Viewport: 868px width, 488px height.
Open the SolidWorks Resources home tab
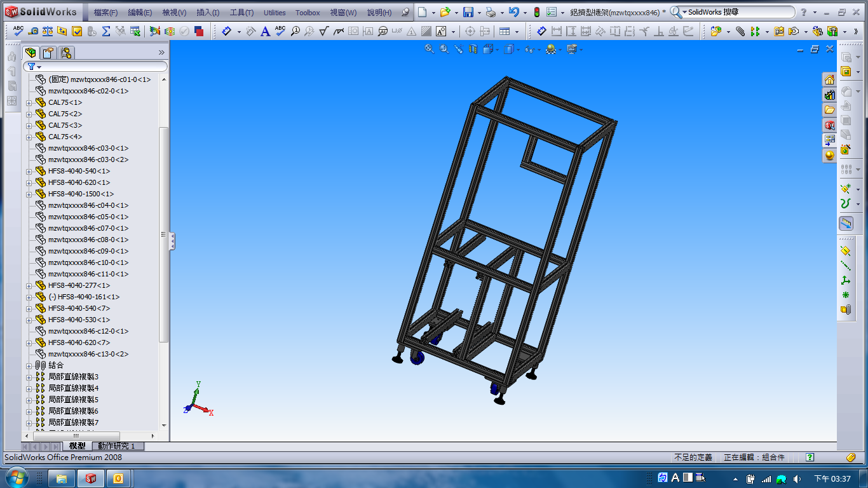(829, 80)
